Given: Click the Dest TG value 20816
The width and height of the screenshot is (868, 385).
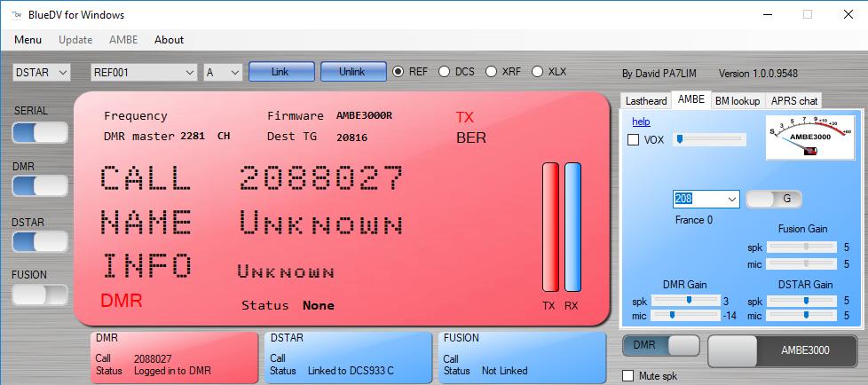Looking at the screenshot, I should [x=351, y=137].
